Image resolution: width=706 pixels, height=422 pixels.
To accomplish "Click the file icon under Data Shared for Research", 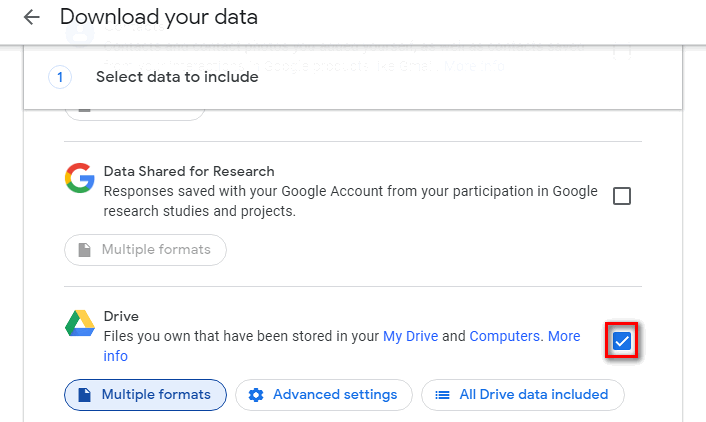I will pos(84,250).
